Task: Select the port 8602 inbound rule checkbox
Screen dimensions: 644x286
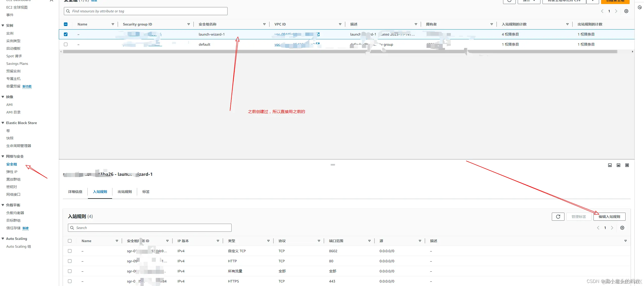Action: [70, 251]
